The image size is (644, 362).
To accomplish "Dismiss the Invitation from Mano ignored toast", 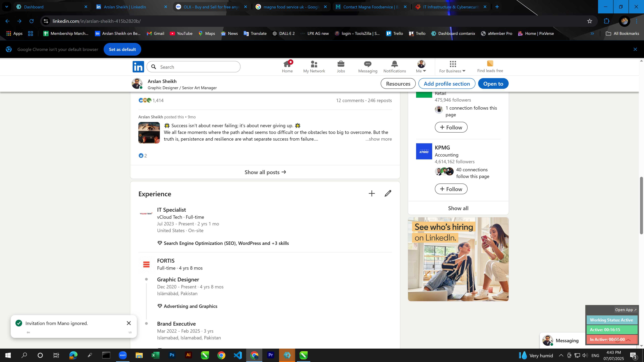I will click(x=129, y=323).
